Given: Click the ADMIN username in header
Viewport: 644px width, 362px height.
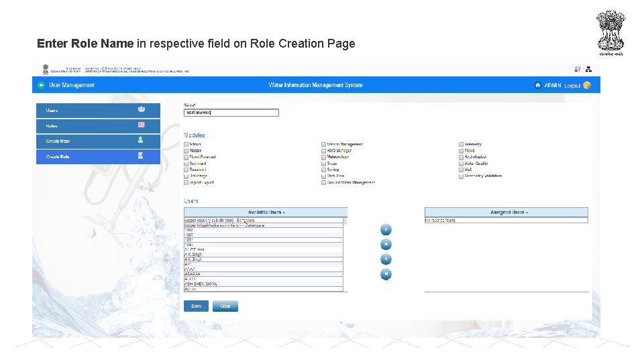Looking at the screenshot, I should [553, 85].
